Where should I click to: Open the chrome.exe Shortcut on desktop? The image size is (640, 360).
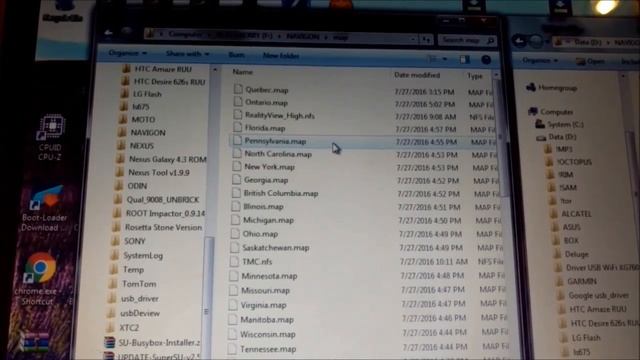[39, 279]
